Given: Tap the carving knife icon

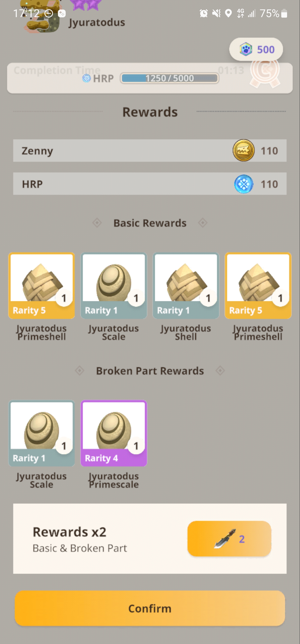Looking at the screenshot, I should coord(225,539).
